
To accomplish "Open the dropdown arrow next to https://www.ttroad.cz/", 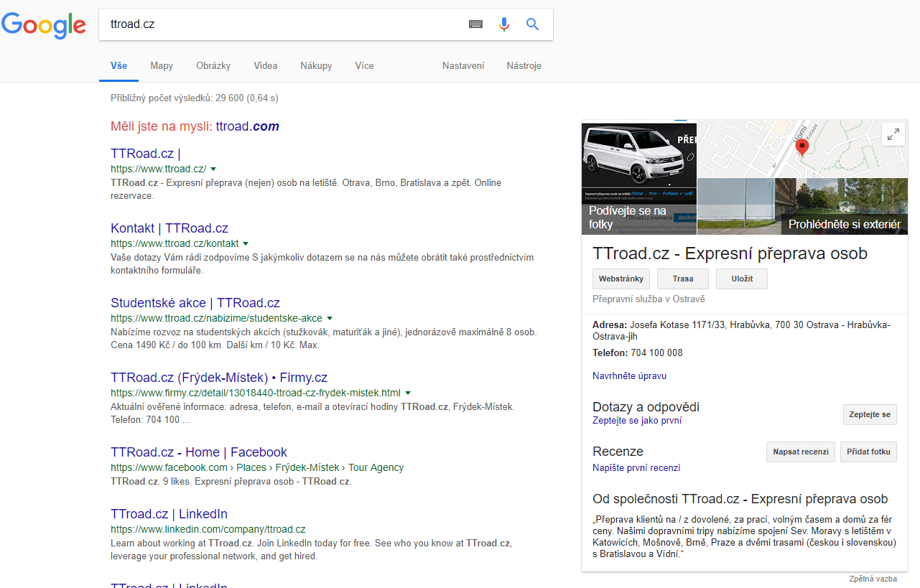I will point(213,169).
